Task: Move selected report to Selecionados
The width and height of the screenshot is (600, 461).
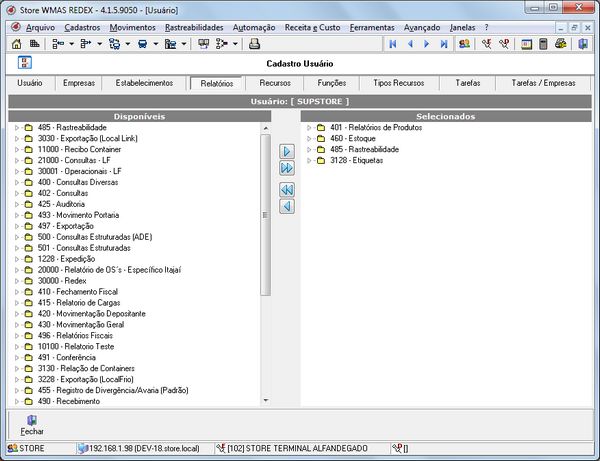Action: [x=287, y=151]
